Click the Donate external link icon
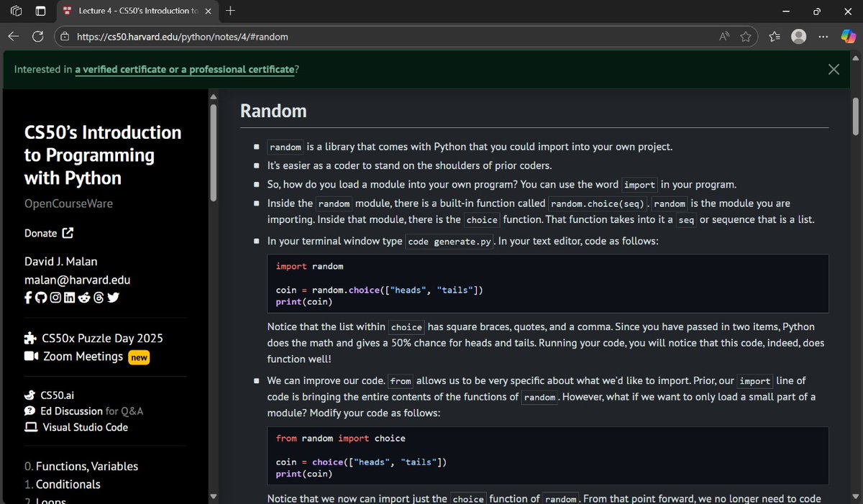 coord(68,233)
